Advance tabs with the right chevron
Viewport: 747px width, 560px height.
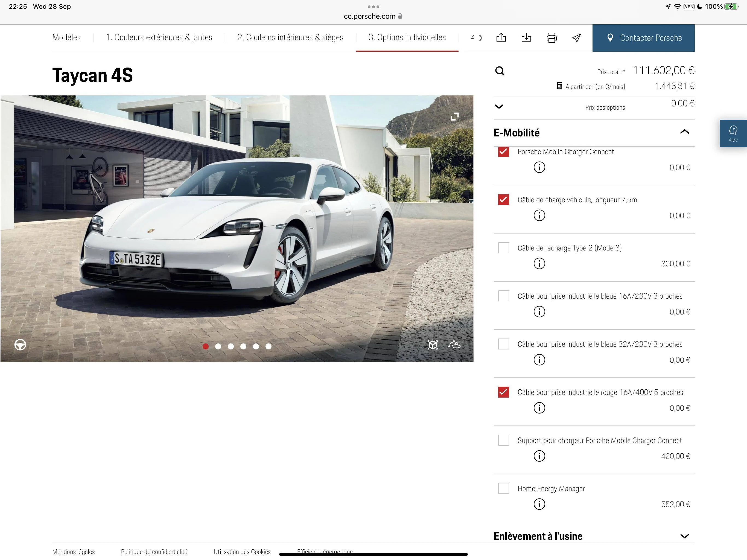[x=481, y=38]
